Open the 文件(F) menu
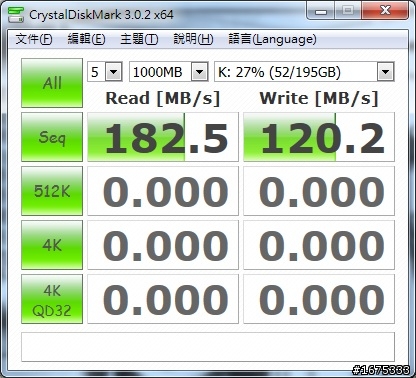The image size is (416, 378). click(x=34, y=39)
